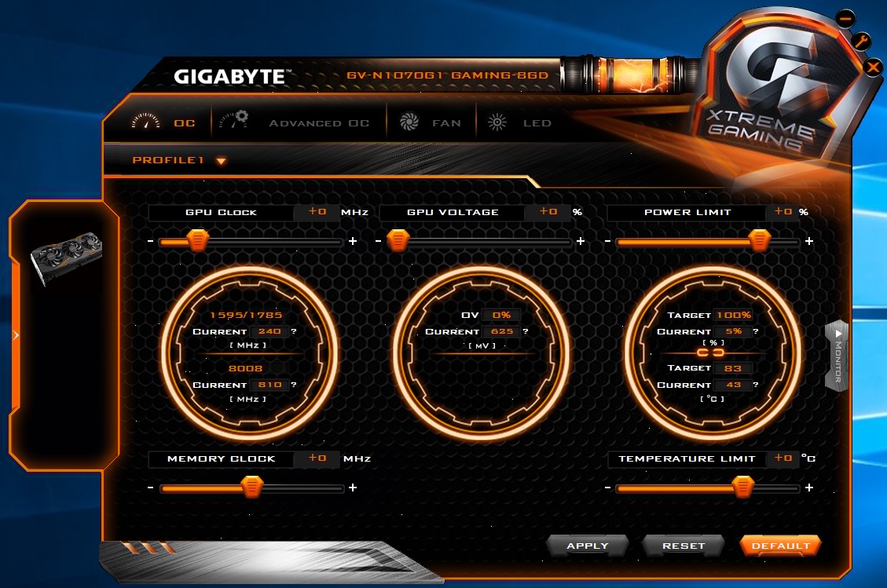Click help mark beside GPU current 240
The image size is (887, 588).
pos(294,331)
